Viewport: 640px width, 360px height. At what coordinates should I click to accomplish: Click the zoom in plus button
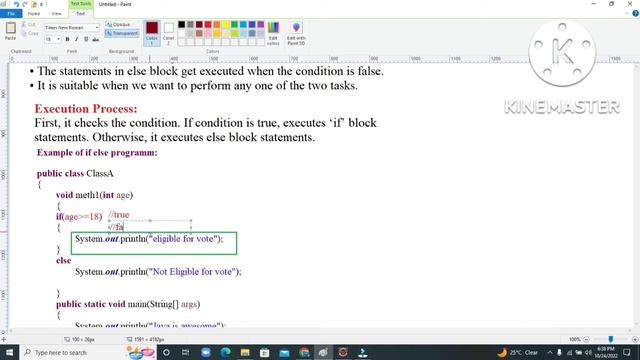pos(635,339)
